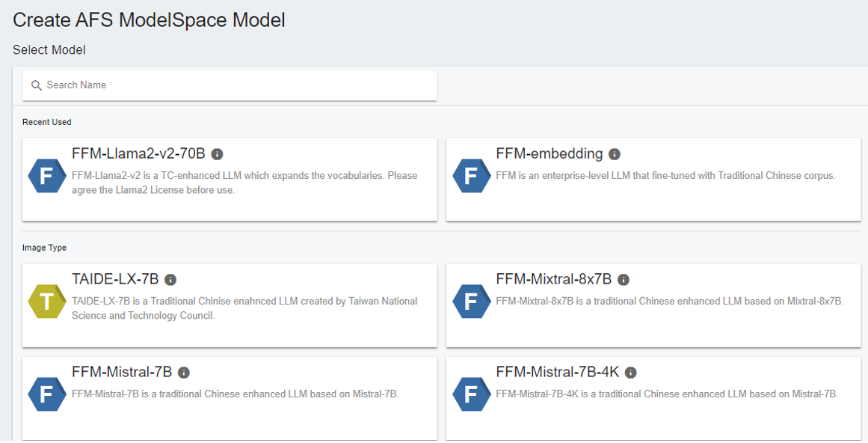
Task: Pick the FFM-Mixtral-8x7B model title
Action: (553, 279)
